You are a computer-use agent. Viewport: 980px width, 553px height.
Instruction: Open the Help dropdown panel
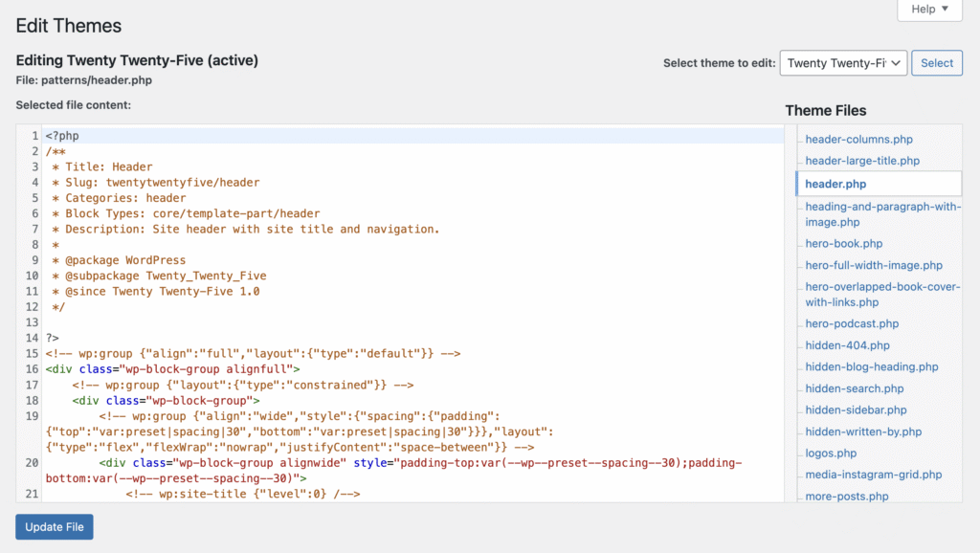coord(927,10)
